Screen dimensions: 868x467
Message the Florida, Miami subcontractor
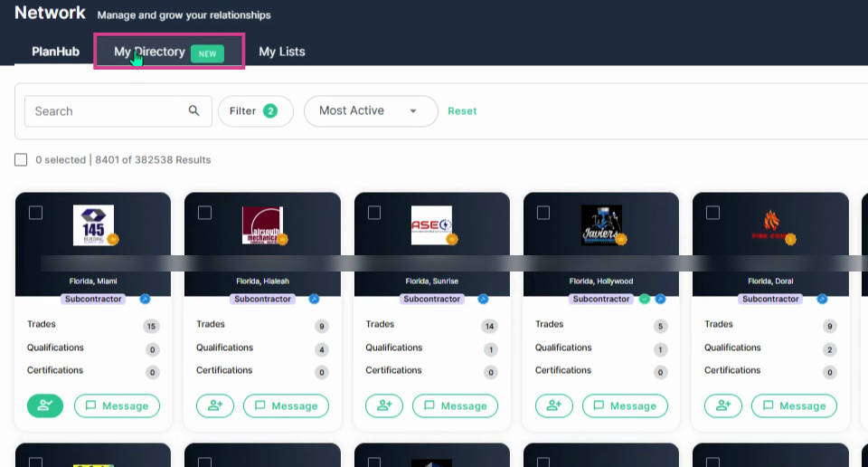click(x=117, y=405)
